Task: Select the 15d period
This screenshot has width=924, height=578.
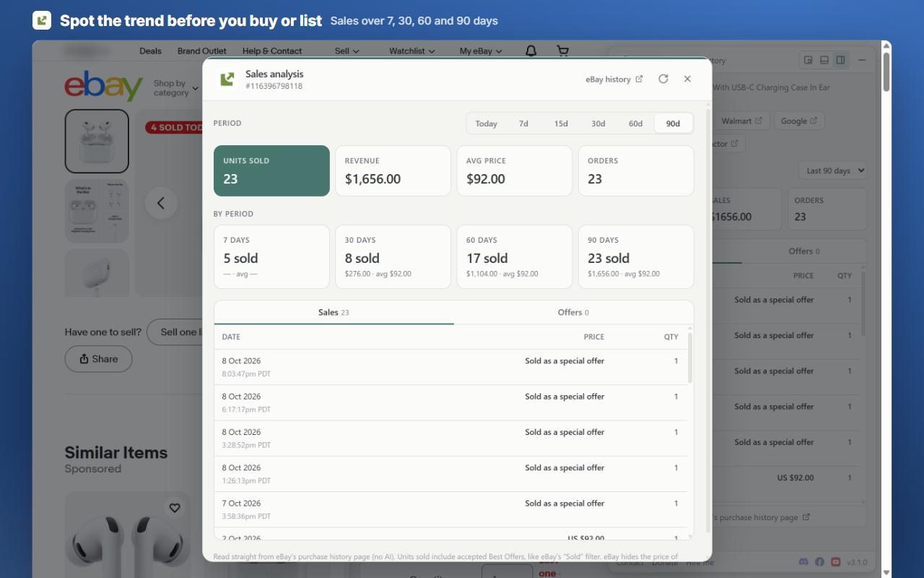Action: 561,124
